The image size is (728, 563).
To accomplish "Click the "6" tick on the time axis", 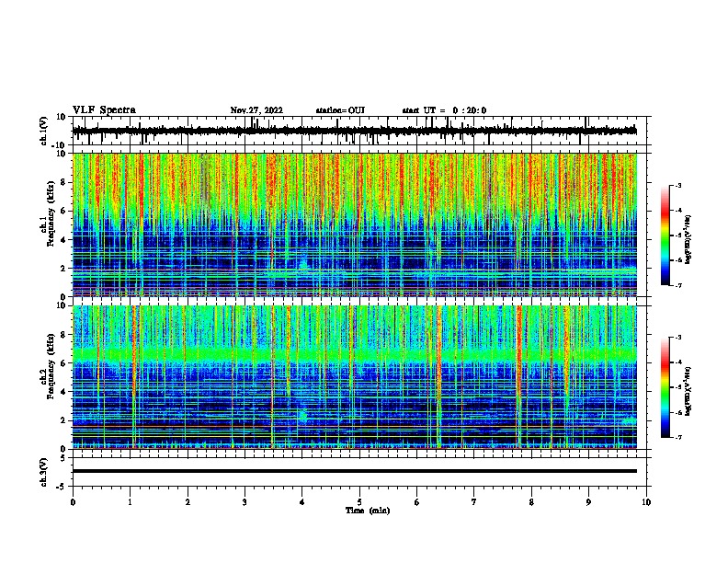I will (417, 502).
